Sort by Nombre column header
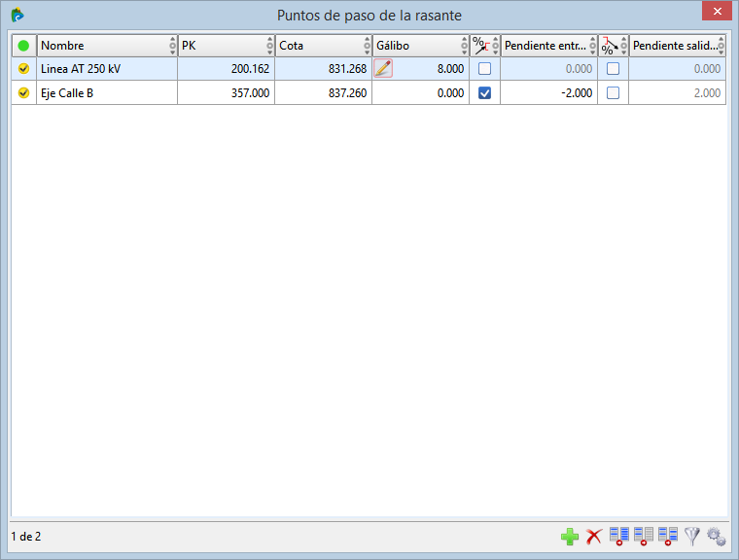This screenshot has height=560, width=739. pyautogui.click(x=107, y=46)
